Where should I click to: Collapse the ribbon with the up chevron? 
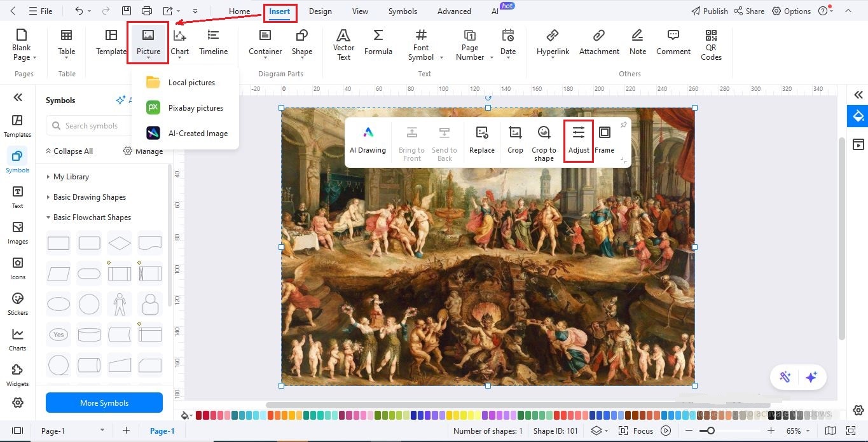[x=848, y=11]
